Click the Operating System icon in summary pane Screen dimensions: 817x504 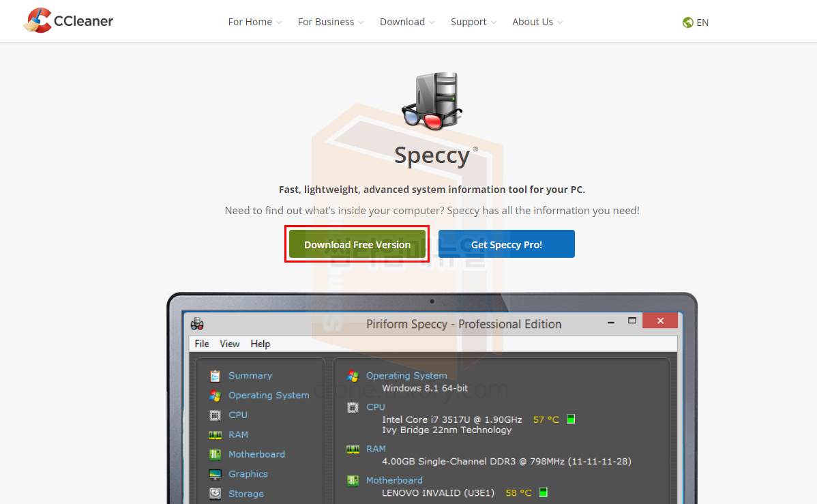tap(353, 376)
